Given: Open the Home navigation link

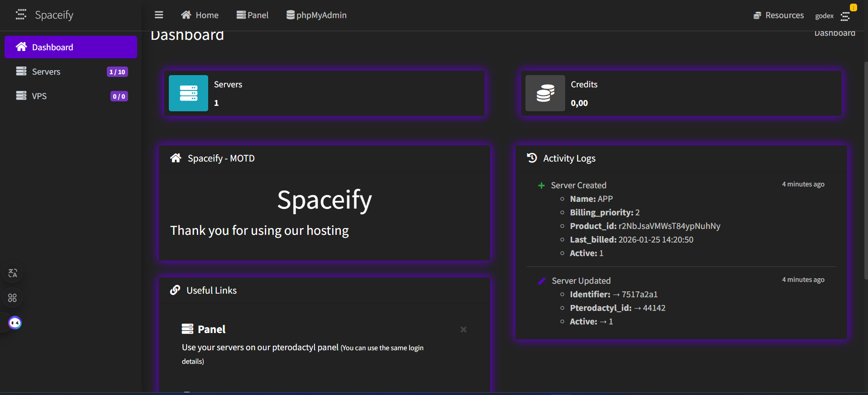Looking at the screenshot, I should click(x=200, y=15).
